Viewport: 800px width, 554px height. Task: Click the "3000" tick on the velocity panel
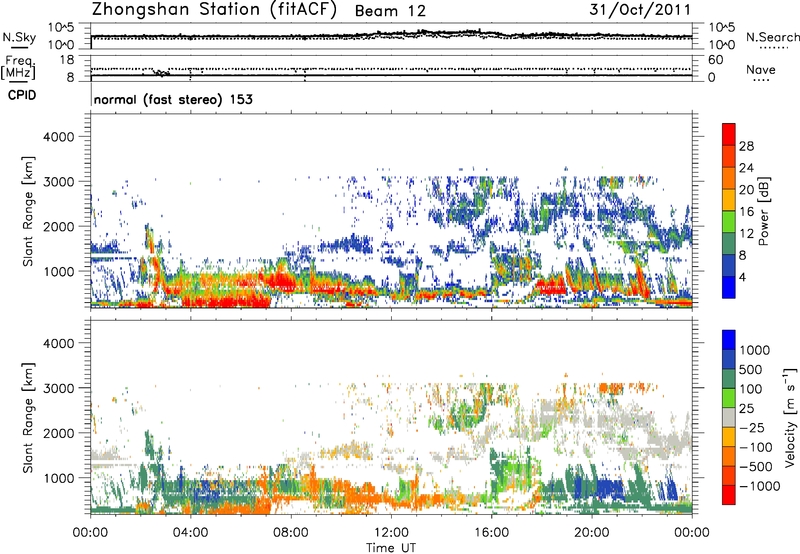[58, 388]
